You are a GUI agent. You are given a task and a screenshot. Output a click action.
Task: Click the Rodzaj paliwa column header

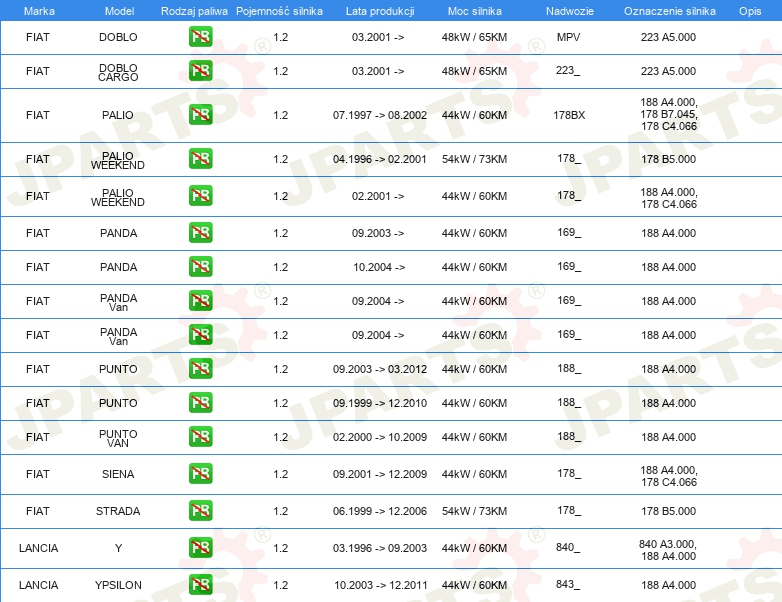pos(194,11)
